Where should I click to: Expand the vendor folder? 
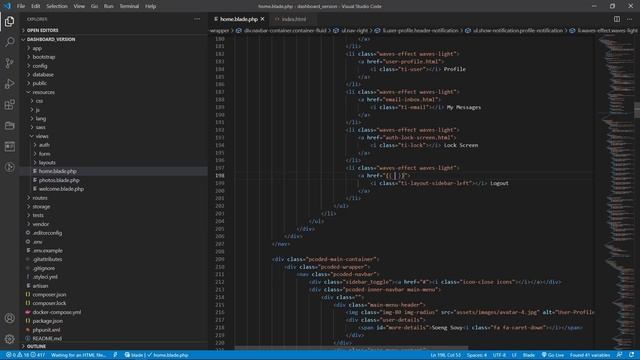click(x=40, y=224)
